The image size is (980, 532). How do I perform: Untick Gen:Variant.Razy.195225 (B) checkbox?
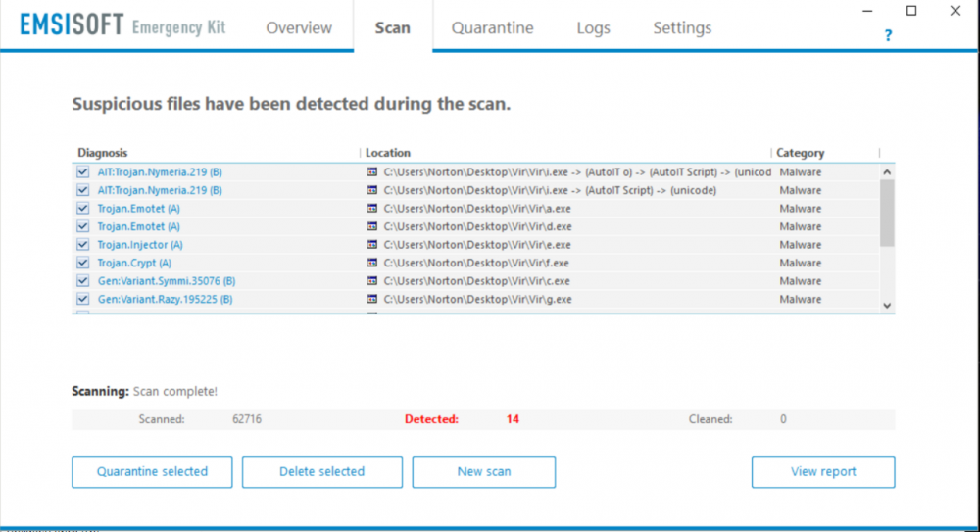click(x=83, y=299)
